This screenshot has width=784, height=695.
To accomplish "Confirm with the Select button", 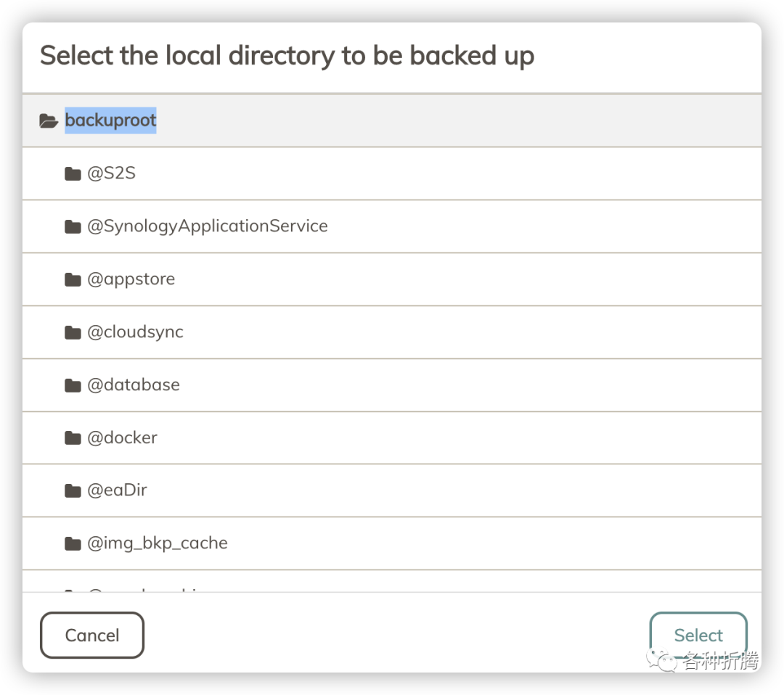I will pyautogui.click(x=698, y=636).
